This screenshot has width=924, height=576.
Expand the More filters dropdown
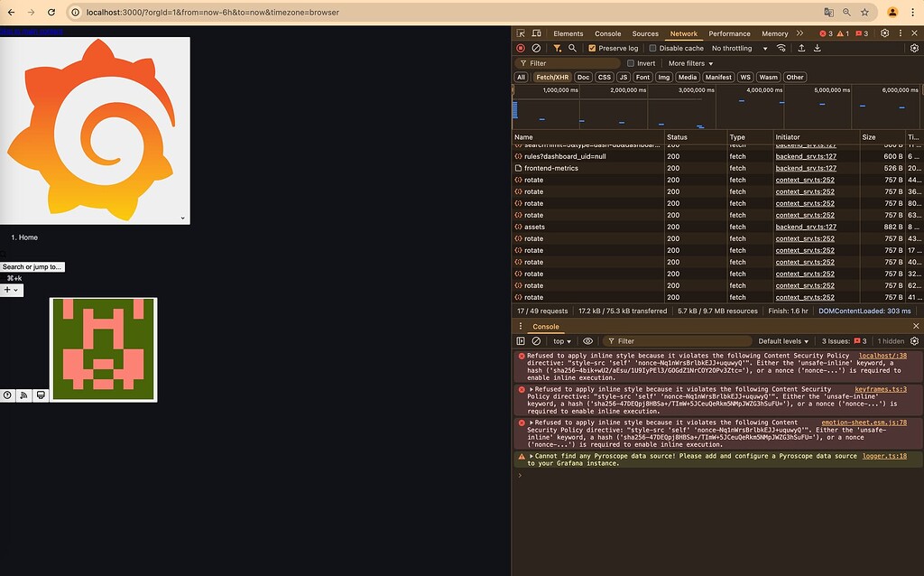coord(687,63)
